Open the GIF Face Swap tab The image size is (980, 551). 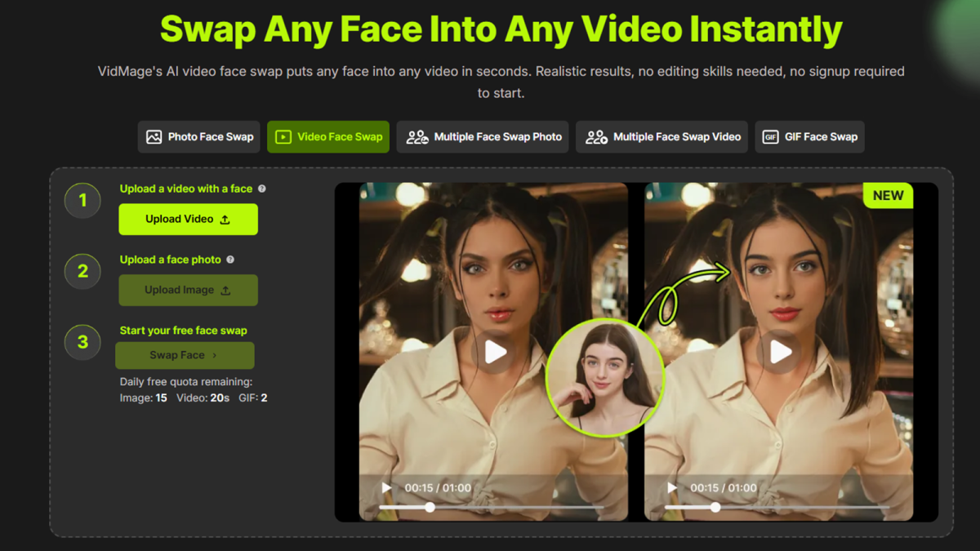pyautogui.click(x=809, y=137)
